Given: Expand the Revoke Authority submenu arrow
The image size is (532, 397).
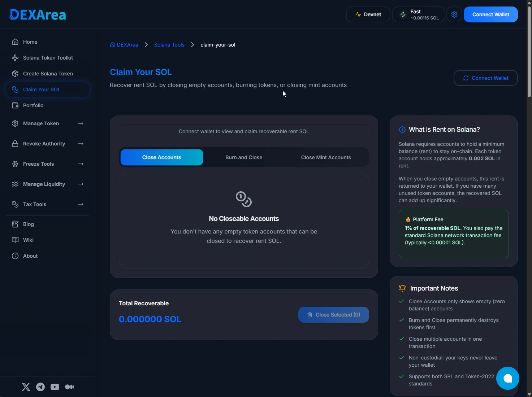Looking at the screenshot, I should (x=81, y=144).
